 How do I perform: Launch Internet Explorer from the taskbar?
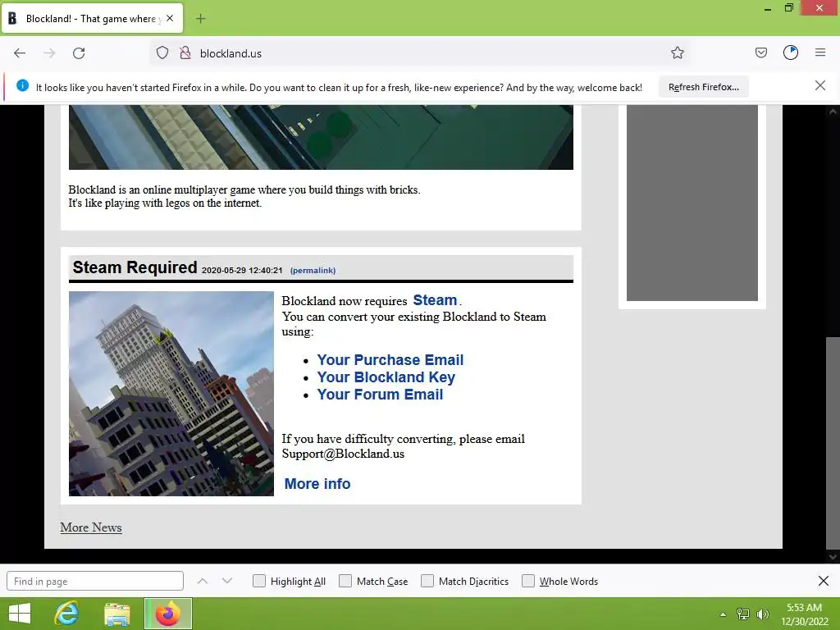pos(67,614)
